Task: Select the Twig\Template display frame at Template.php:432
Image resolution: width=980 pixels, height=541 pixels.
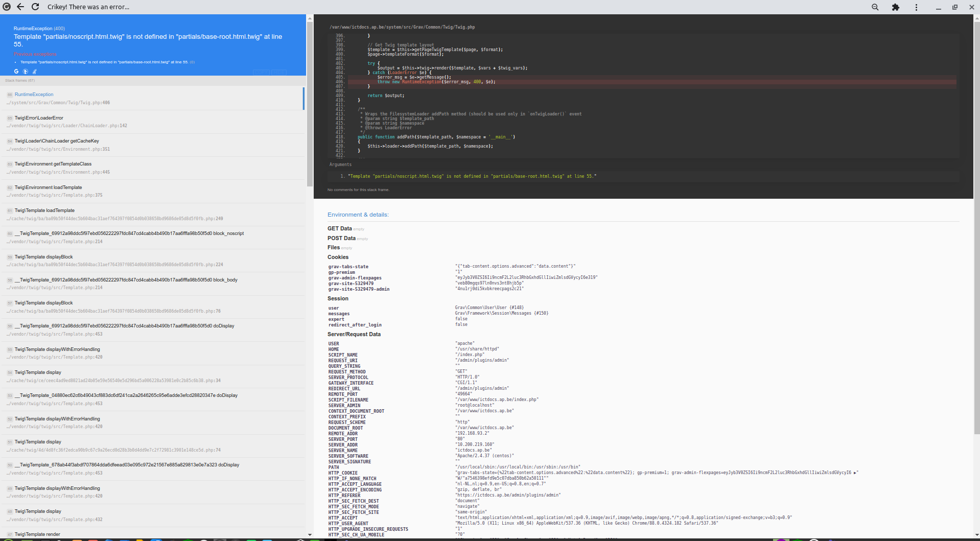Action: [152, 515]
